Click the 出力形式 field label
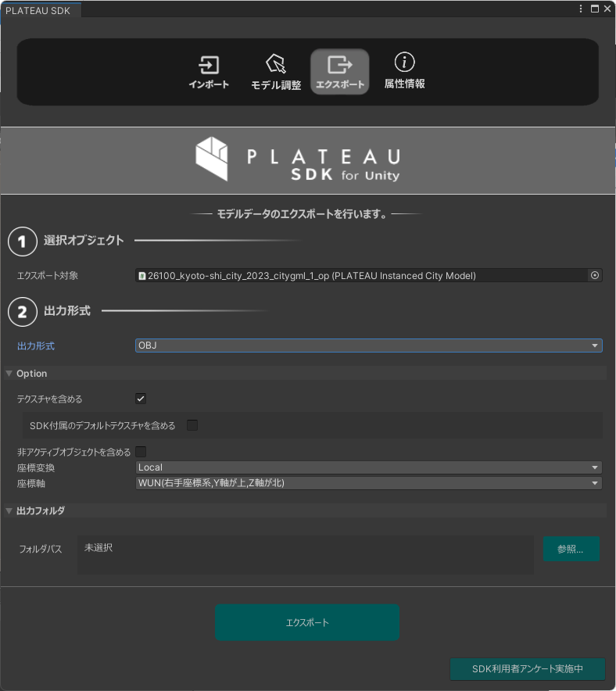Image resolution: width=616 pixels, height=691 pixels. 36,346
